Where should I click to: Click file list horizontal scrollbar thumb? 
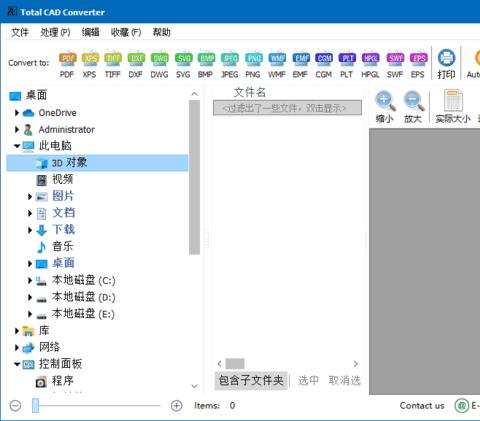click(x=235, y=364)
